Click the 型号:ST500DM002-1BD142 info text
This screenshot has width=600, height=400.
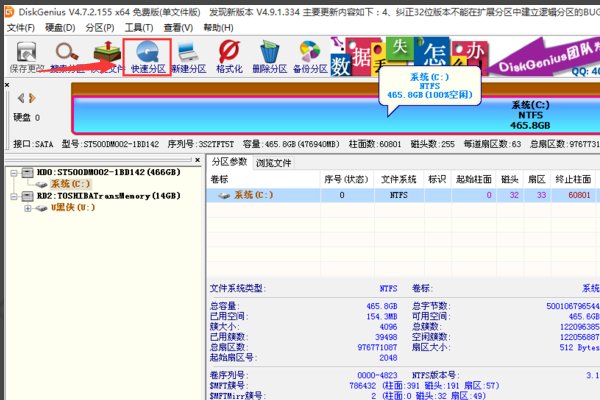[x=110, y=144]
